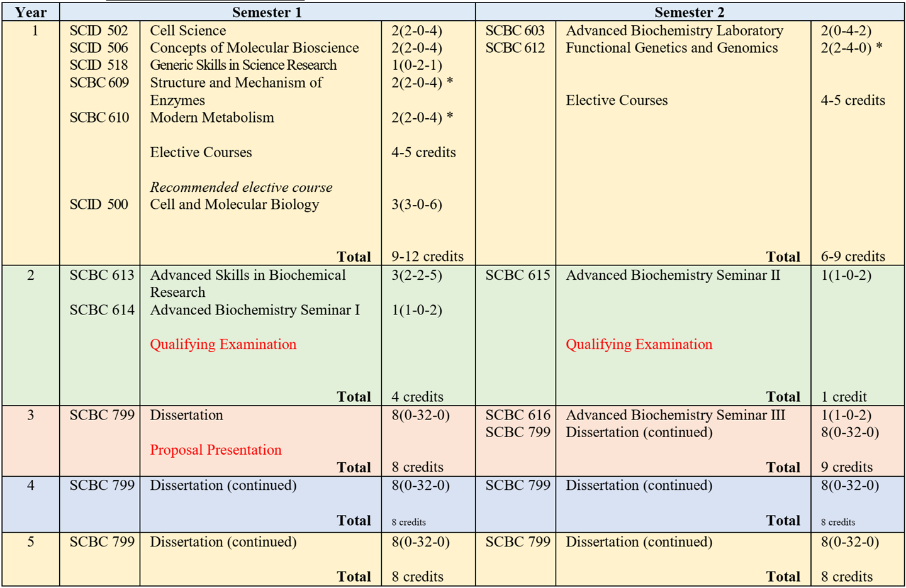
Task: Select Functional Genetics and Genomics
Action: tap(671, 48)
